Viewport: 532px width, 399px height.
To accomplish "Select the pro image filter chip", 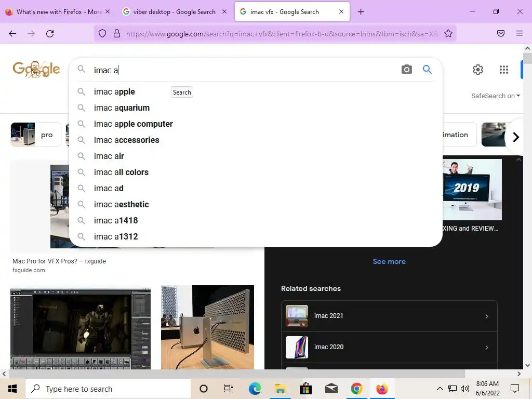I will click(36, 135).
